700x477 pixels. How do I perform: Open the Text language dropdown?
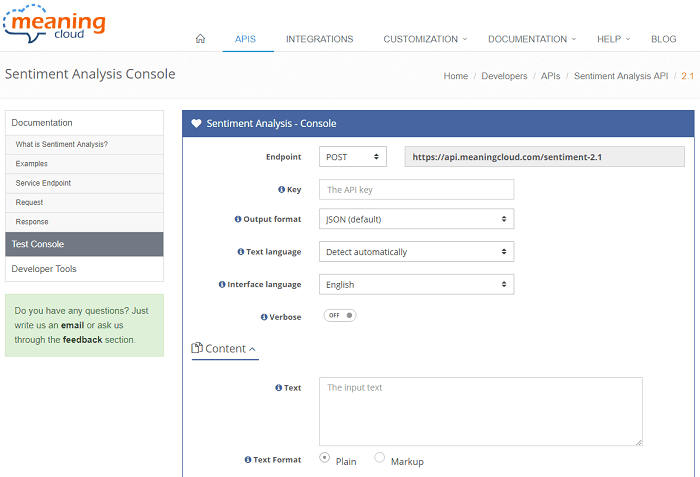click(x=417, y=251)
